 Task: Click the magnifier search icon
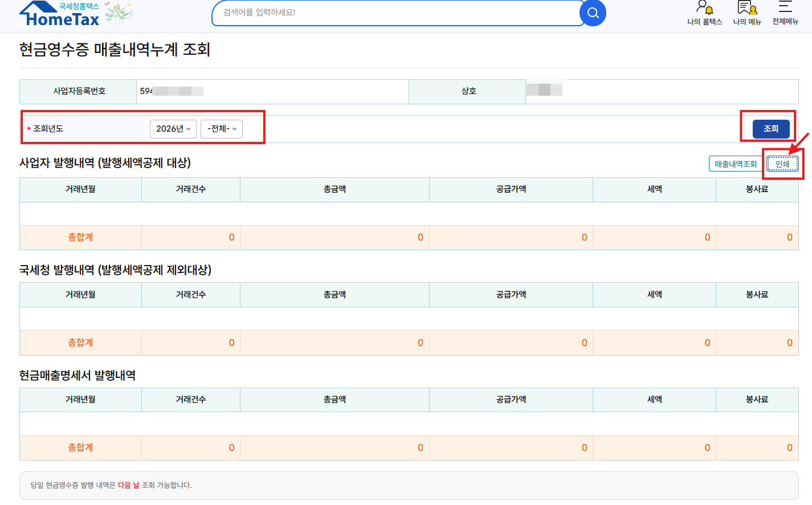[593, 13]
